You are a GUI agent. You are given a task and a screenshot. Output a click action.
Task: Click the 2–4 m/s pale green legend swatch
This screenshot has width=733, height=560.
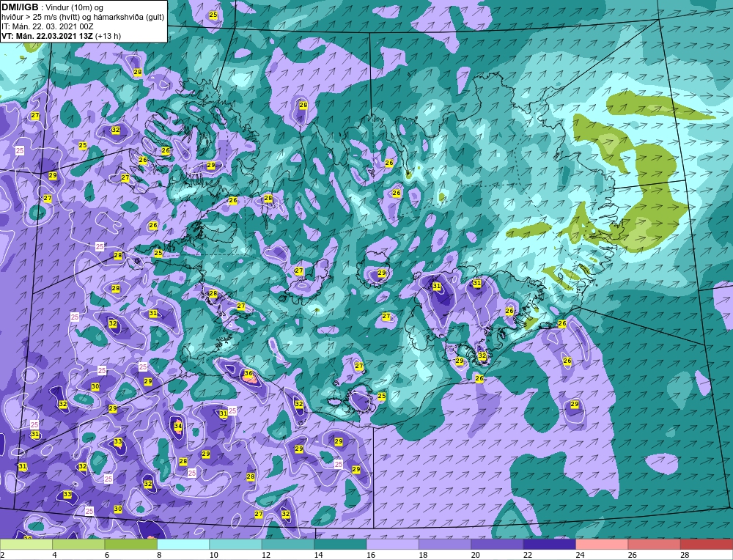coord(26,544)
